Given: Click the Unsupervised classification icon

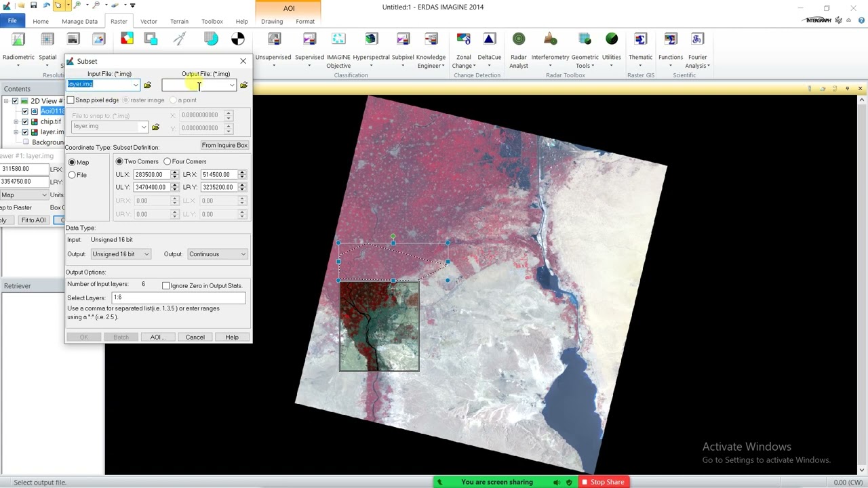Looking at the screenshot, I should tap(273, 39).
